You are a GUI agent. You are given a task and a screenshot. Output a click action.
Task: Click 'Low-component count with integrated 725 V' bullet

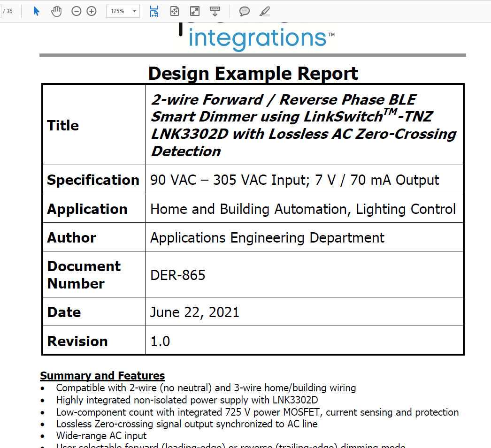[x=257, y=412]
